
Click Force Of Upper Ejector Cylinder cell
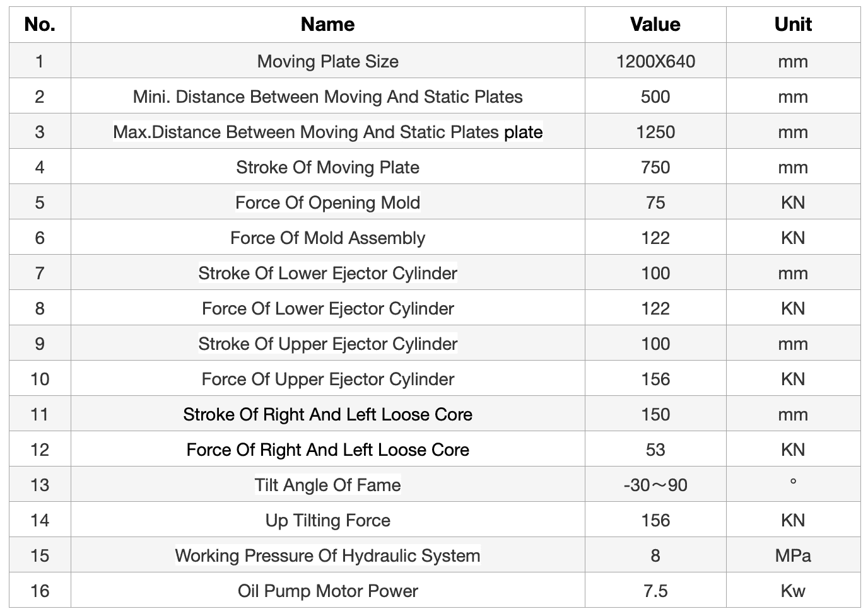tap(327, 379)
